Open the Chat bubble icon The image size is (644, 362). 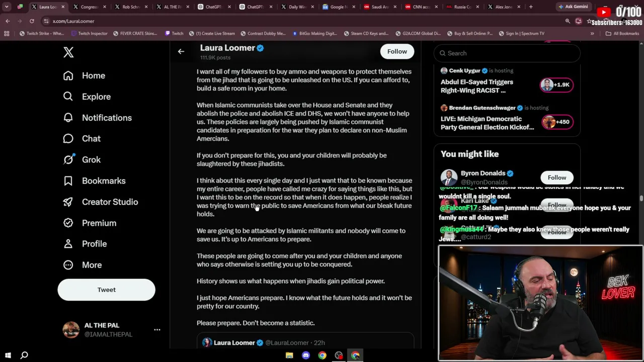pyautogui.click(x=68, y=139)
